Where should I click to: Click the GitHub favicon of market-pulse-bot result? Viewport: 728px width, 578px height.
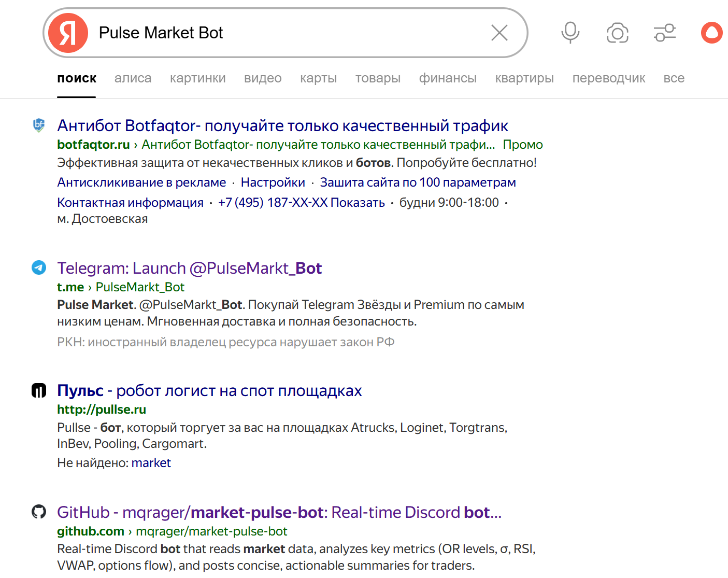click(38, 512)
